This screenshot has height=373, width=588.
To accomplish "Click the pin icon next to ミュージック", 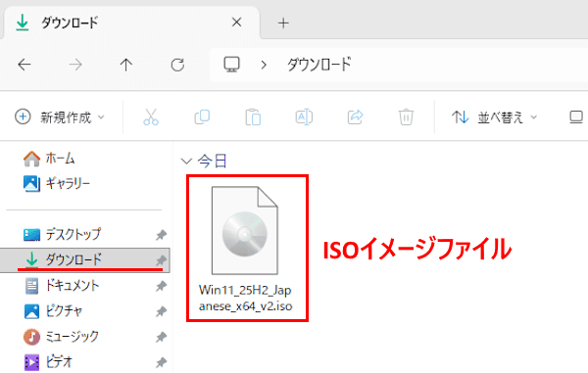I will click(x=162, y=337).
